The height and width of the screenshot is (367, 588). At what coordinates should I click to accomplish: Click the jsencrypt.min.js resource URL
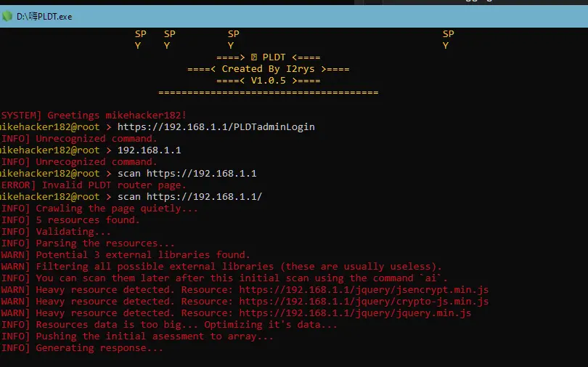click(364, 290)
